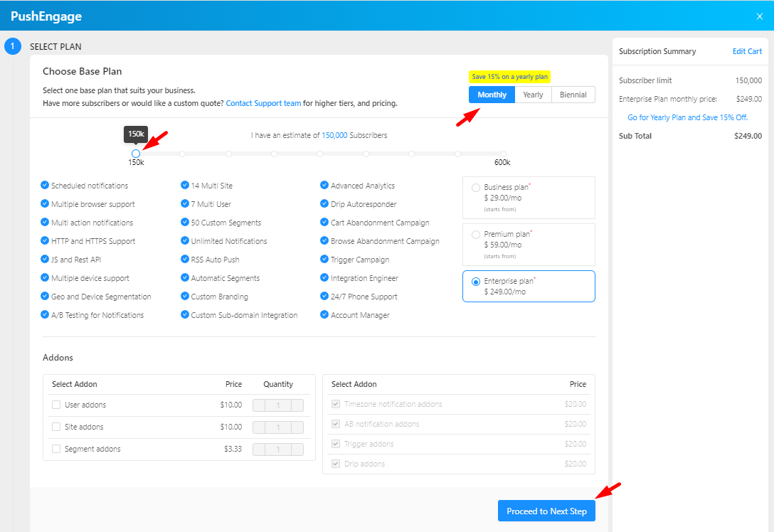Toggle the Timezone notification addons checkbox
The image size is (774, 532).
click(x=336, y=404)
